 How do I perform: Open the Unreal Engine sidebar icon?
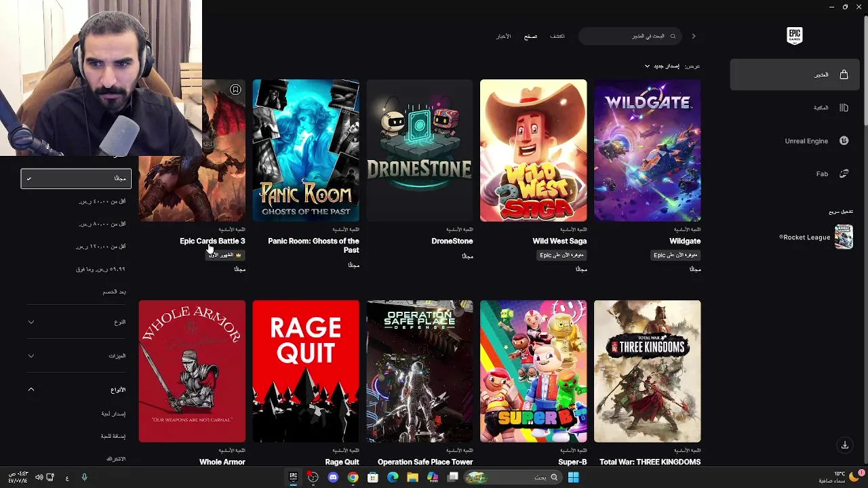click(x=844, y=141)
